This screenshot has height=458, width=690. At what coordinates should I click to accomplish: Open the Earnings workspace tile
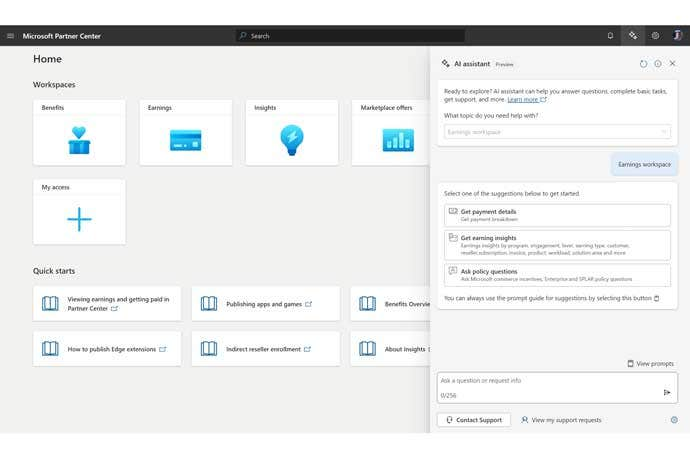(185, 132)
